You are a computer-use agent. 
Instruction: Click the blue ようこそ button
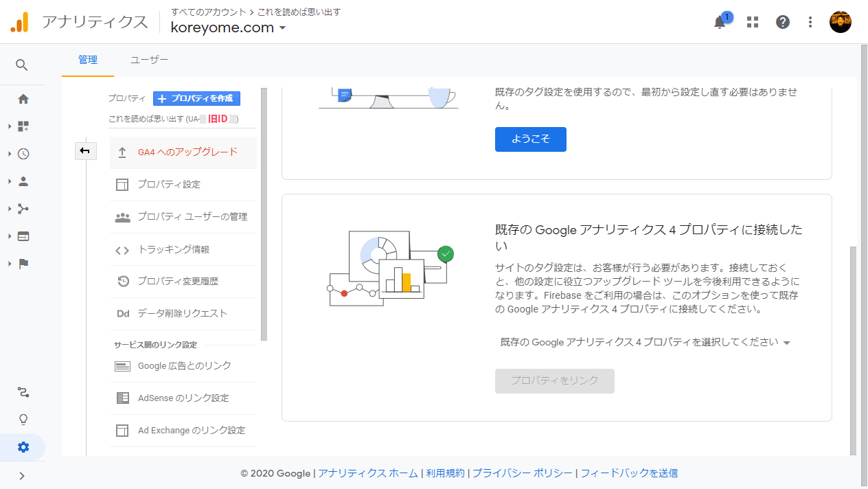click(x=531, y=139)
